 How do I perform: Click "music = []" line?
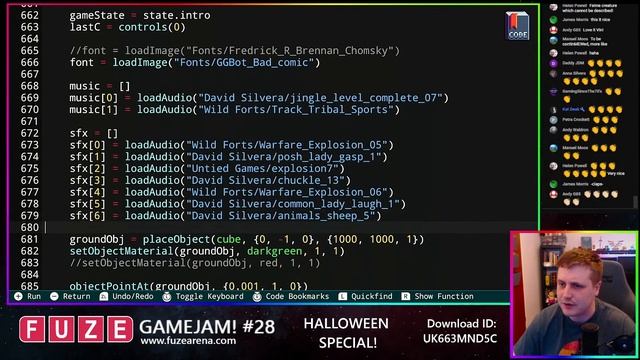tap(100, 86)
